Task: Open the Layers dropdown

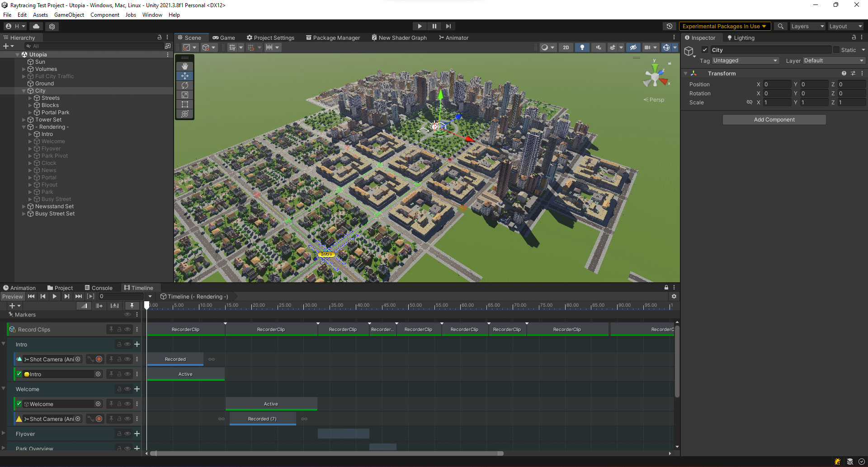Action: [807, 26]
